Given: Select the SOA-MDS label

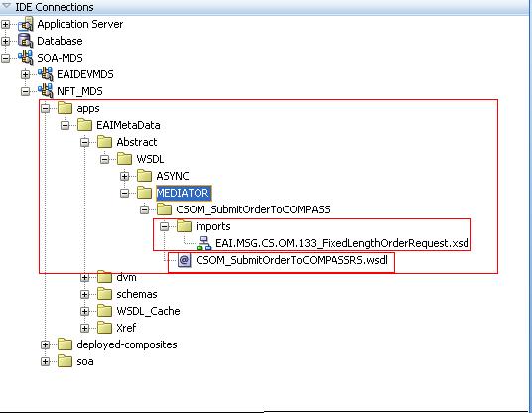Looking at the screenshot, I should (x=60, y=58).
